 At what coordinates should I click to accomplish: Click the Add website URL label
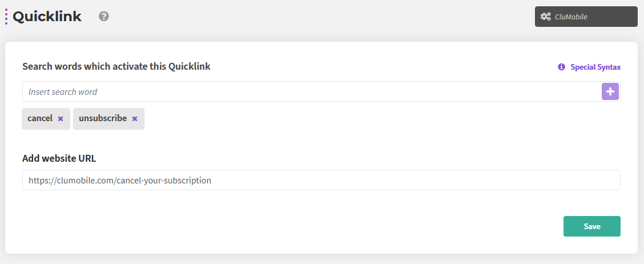pos(59,158)
